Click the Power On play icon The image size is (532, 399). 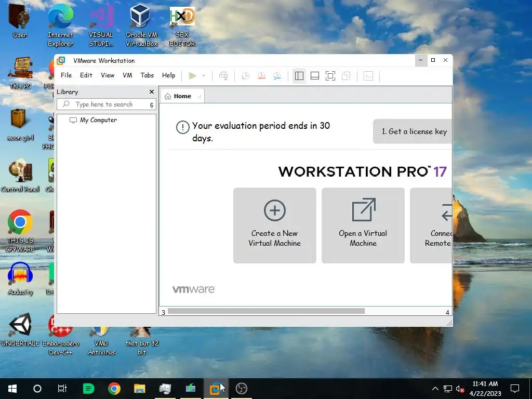[192, 76]
